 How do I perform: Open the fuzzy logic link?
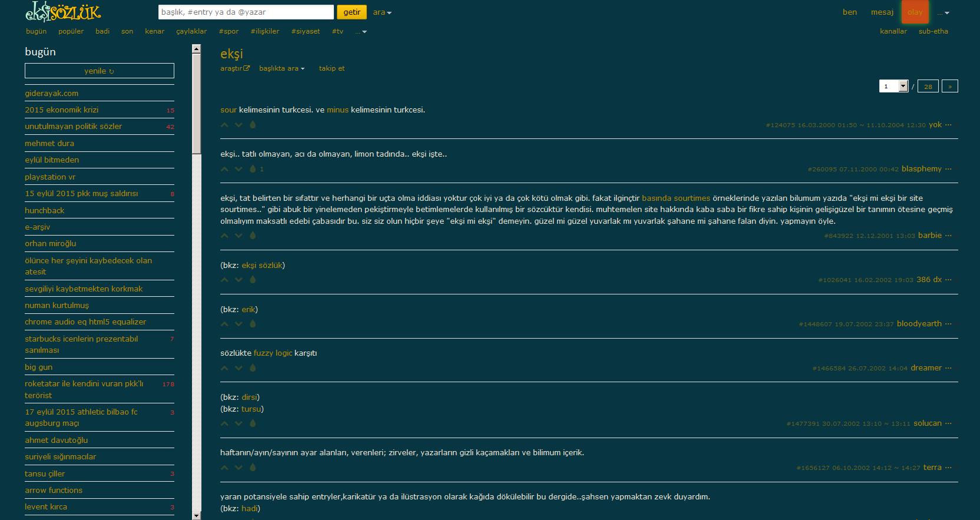[273, 353]
